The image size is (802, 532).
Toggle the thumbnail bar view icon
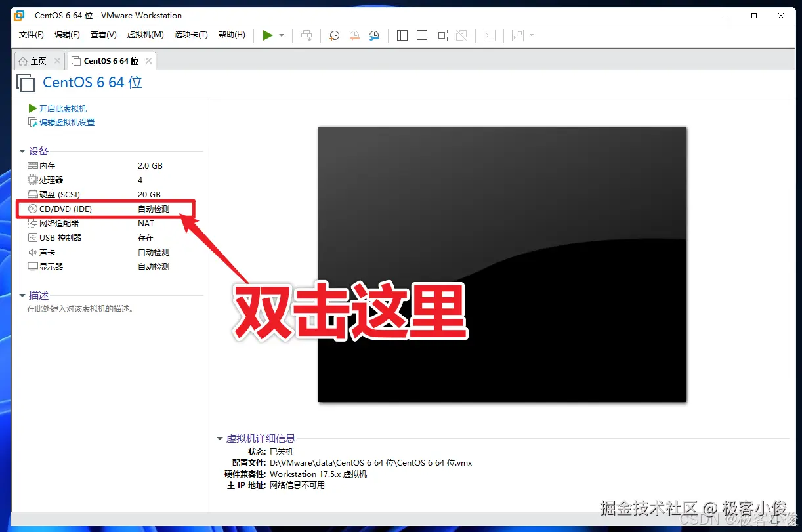pos(422,35)
